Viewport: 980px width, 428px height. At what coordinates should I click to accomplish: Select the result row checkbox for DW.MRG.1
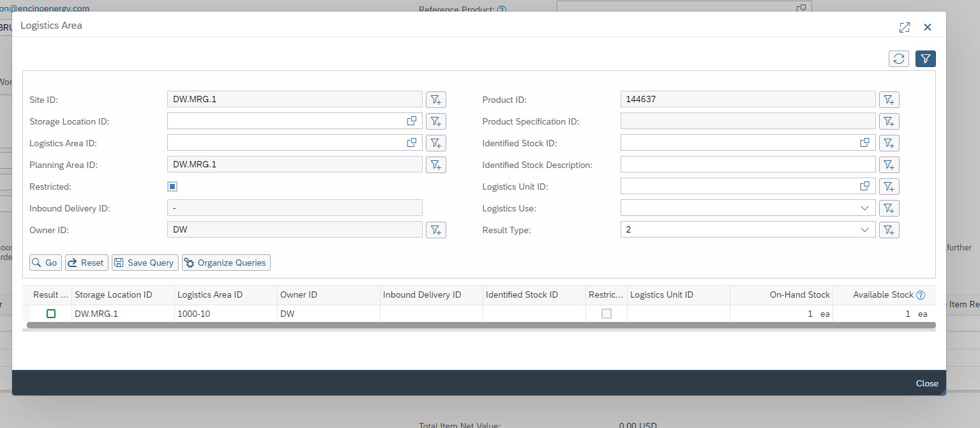pyautogui.click(x=51, y=314)
